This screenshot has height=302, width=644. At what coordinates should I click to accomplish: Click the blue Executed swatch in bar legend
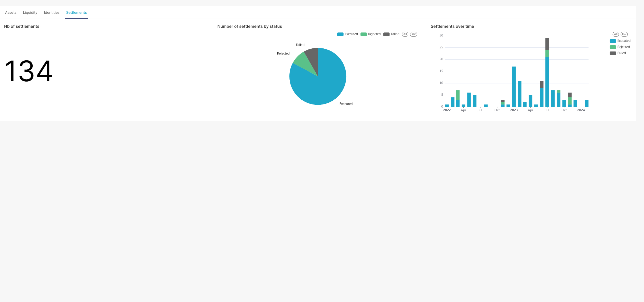pos(613,41)
